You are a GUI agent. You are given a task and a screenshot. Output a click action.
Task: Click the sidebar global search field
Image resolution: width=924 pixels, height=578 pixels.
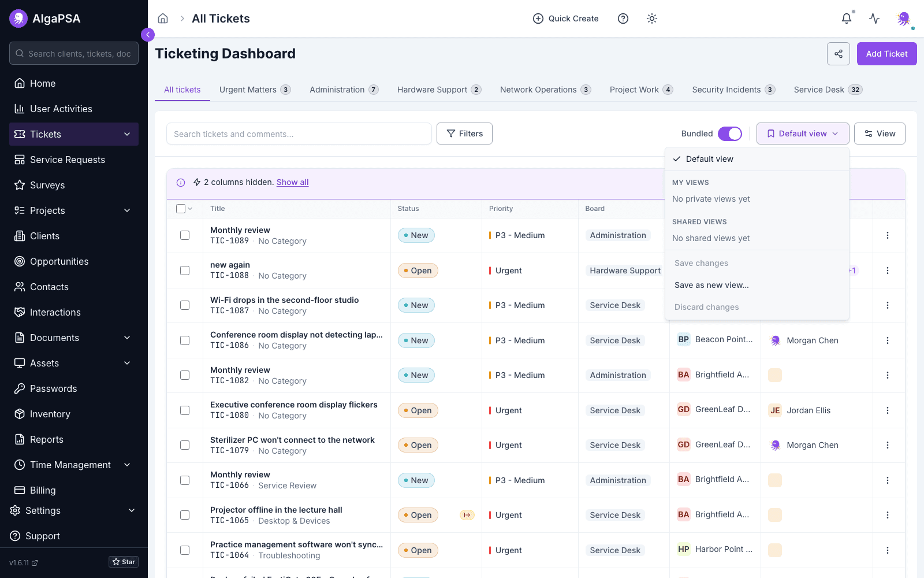pyautogui.click(x=74, y=53)
